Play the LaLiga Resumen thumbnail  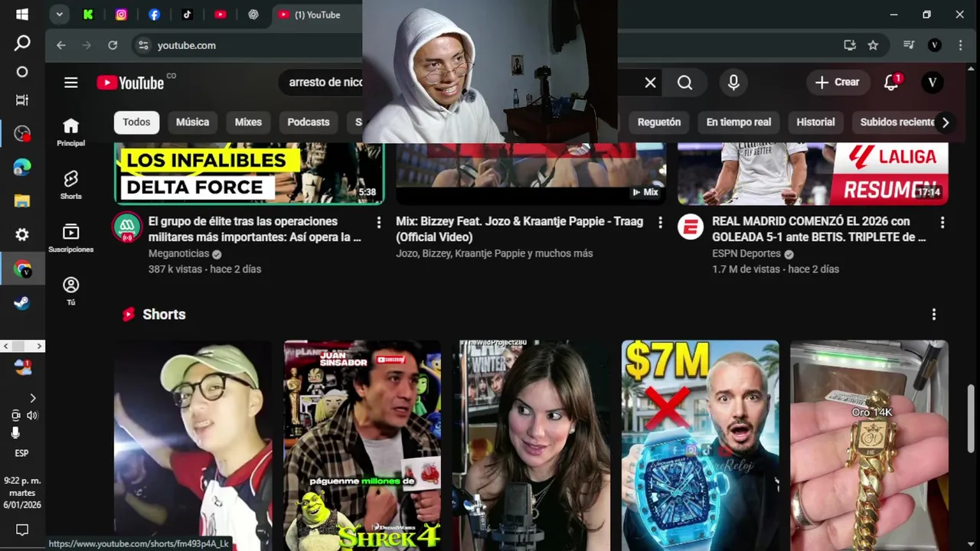[813, 173]
